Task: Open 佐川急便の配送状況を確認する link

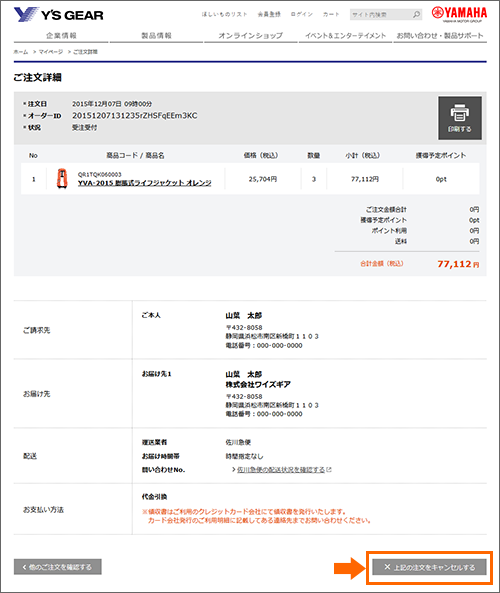Action: point(281,470)
